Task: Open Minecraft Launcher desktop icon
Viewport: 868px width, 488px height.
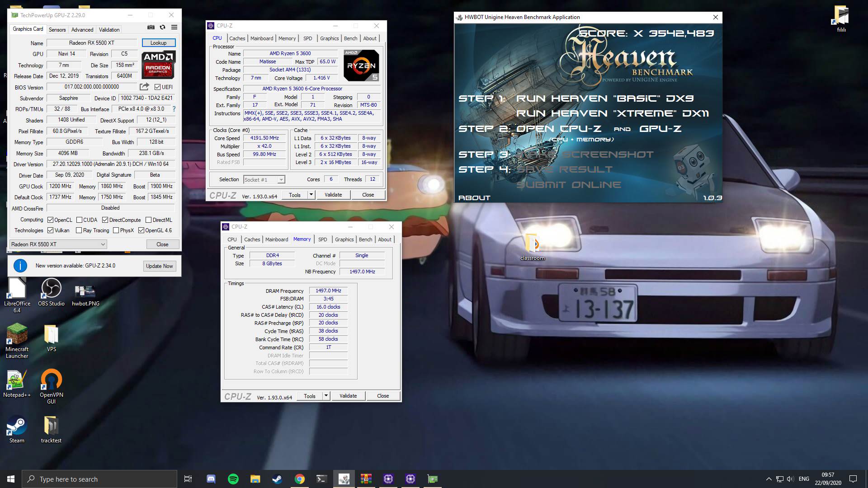Action: tap(17, 341)
